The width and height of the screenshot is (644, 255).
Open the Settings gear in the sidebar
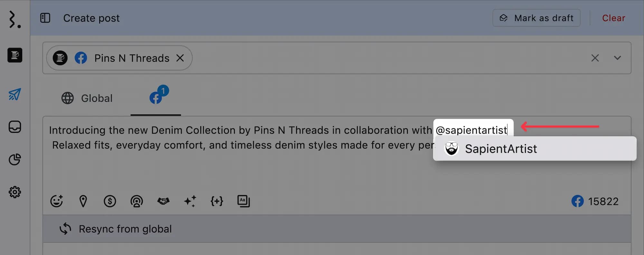15,192
